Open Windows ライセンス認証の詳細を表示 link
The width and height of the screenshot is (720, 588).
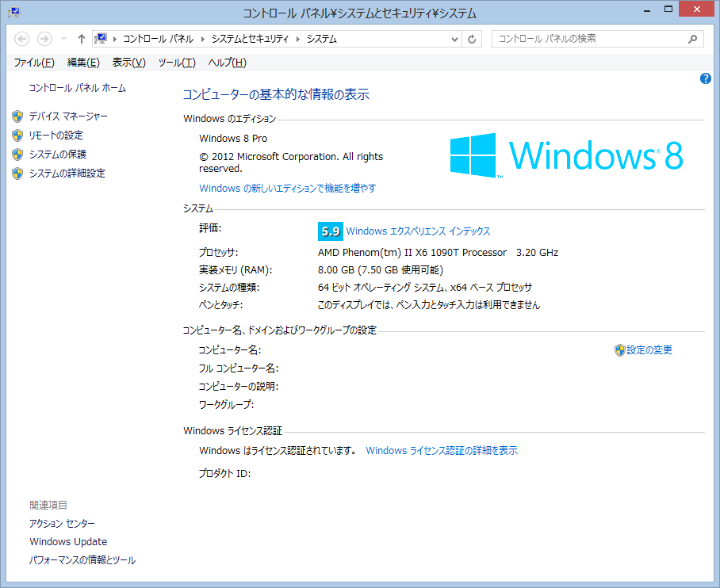(x=442, y=451)
